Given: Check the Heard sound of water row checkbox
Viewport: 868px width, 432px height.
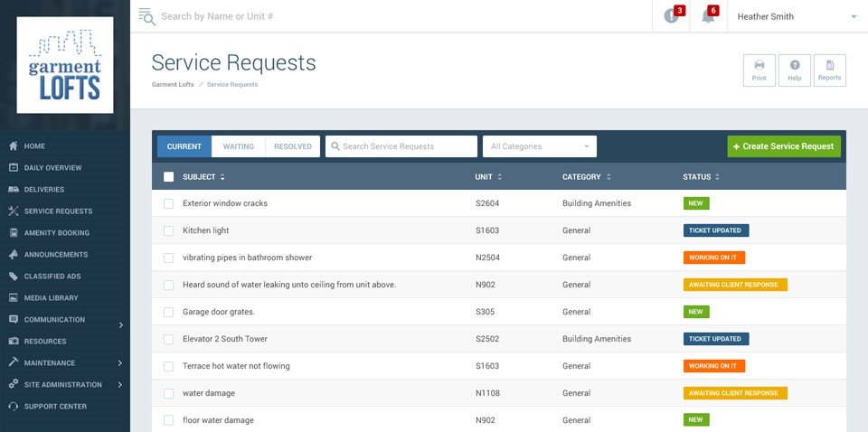Looking at the screenshot, I should (169, 285).
